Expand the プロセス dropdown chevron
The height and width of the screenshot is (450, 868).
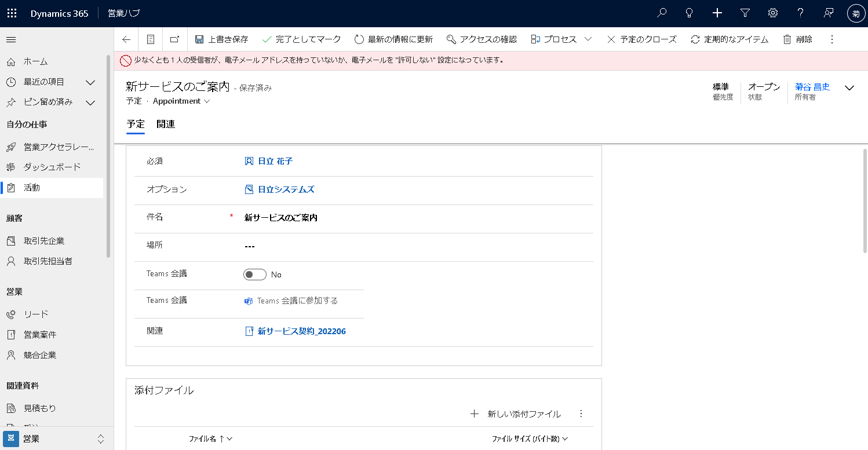[x=588, y=39]
